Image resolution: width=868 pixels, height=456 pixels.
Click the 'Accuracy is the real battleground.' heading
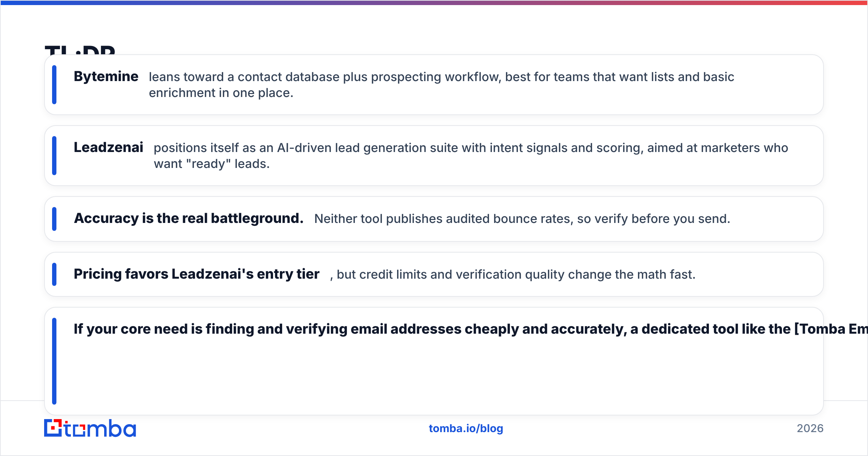tap(189, 218)
